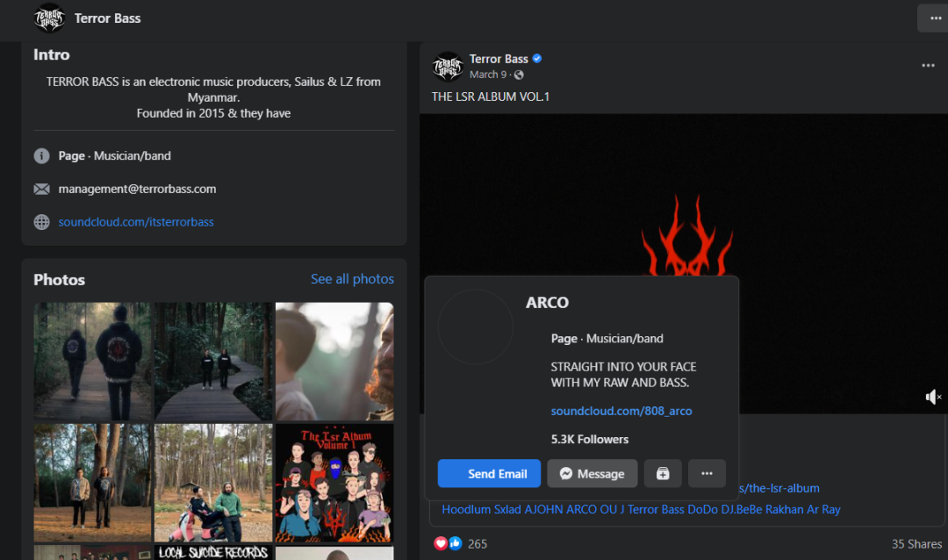Click the 265 reactions count
Image resolution: width=948 pixels, height=560 pixels.
pos(477,543)
